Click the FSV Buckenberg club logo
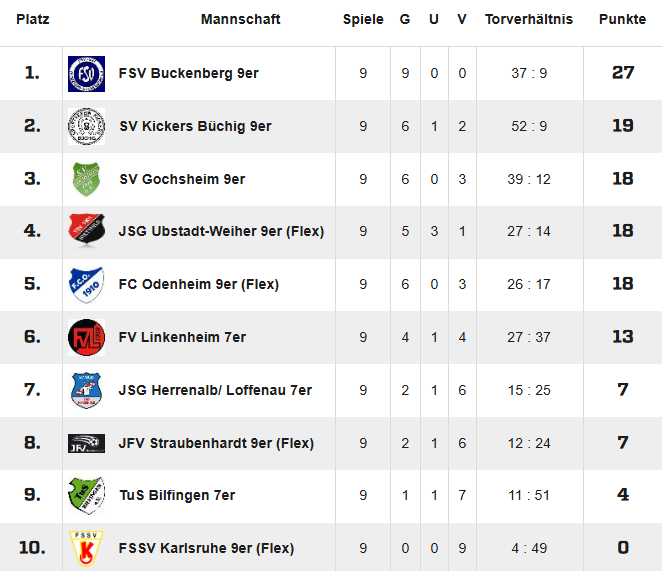 (x=86, y=74)
